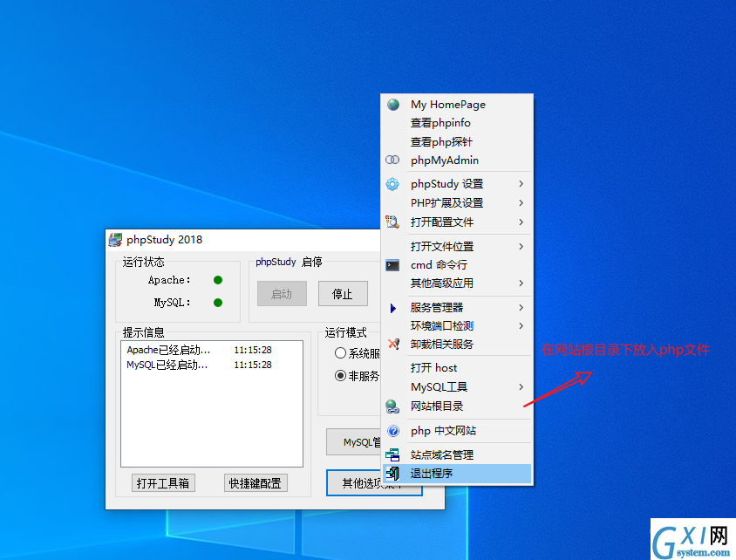This screenshot has height=560, width=736.
Task: Click the magnifier icon beside 打开配置文件
Action: tap(392, 222)
